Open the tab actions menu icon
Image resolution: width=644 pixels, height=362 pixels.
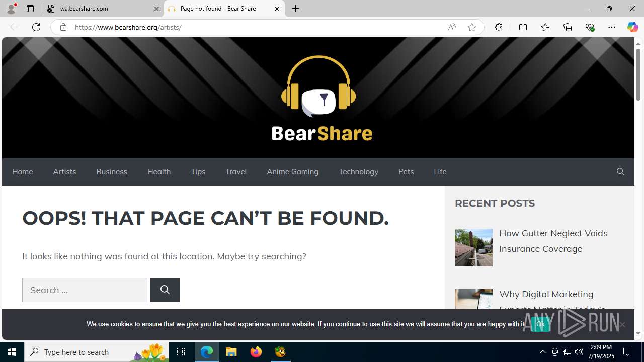(30, 9)
